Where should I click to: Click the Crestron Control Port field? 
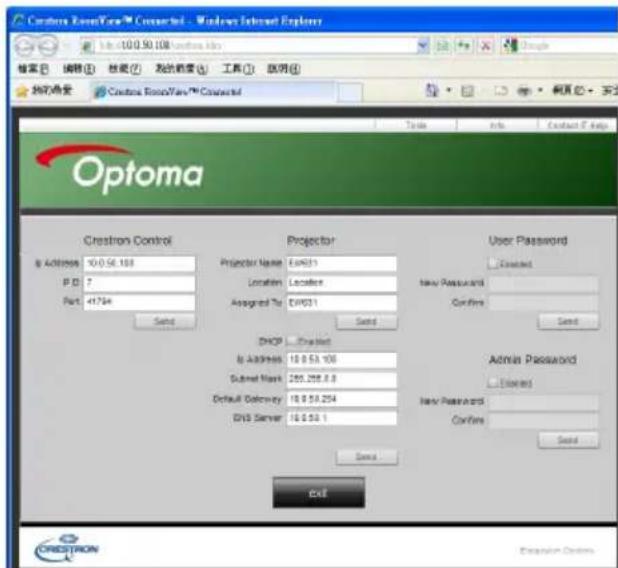(139, 302)
